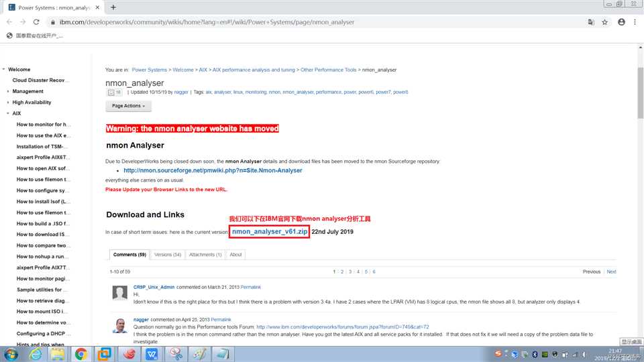Open 'Configuring a DHCP' sidebar item
This screenshot has height=362, width=644.
[44, 334]
